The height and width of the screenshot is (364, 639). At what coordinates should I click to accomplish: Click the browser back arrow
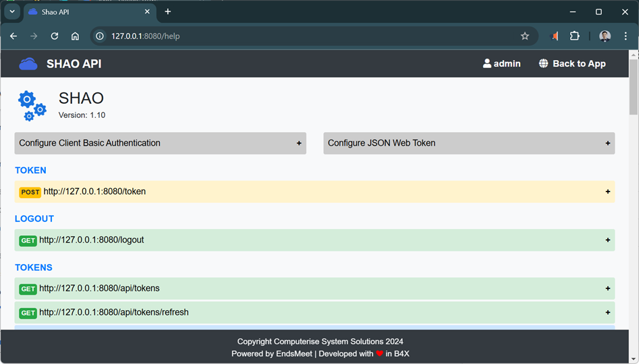13,36
